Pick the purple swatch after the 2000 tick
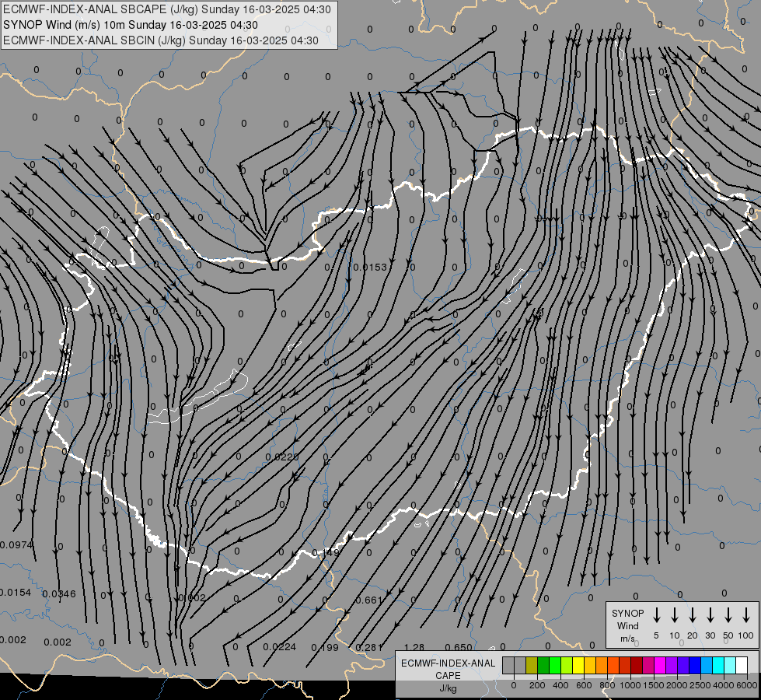The height and width of the screenshot is (700, 761). pyautogui.click(x=672, y=665)
